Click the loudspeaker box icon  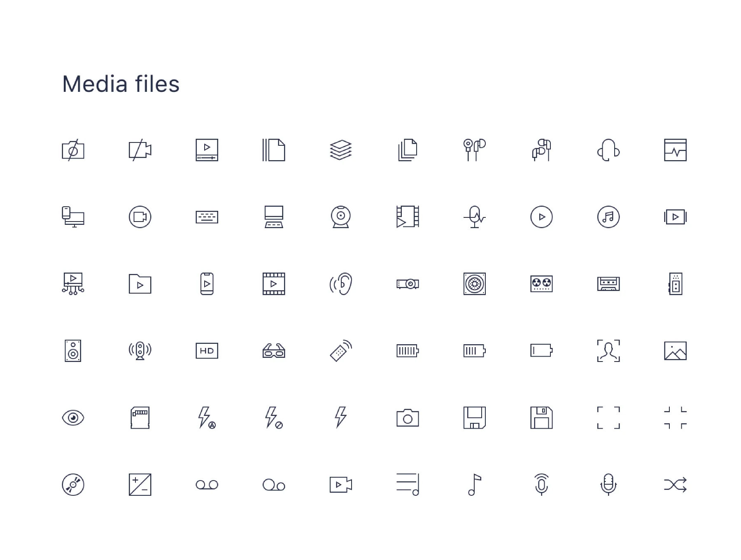tap(73, 351)
